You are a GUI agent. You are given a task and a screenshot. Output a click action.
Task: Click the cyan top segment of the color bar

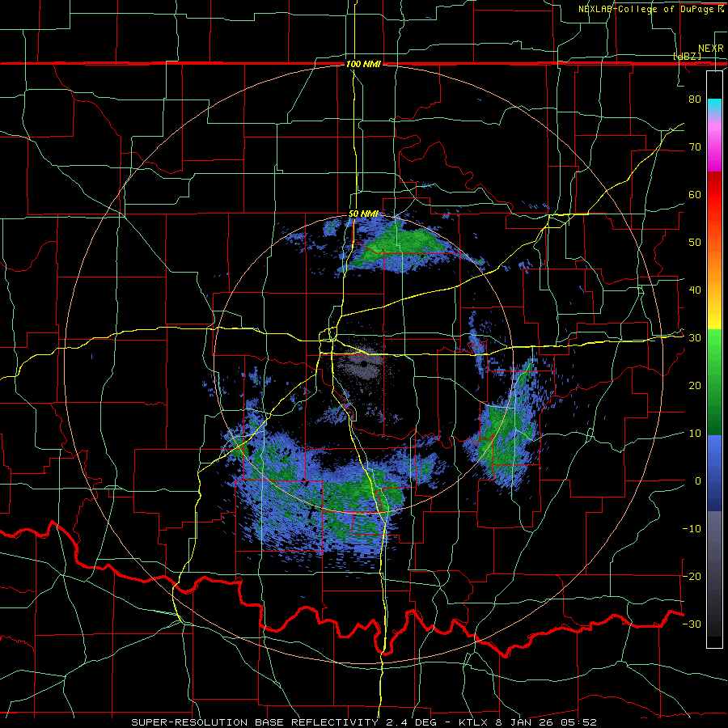714,106
